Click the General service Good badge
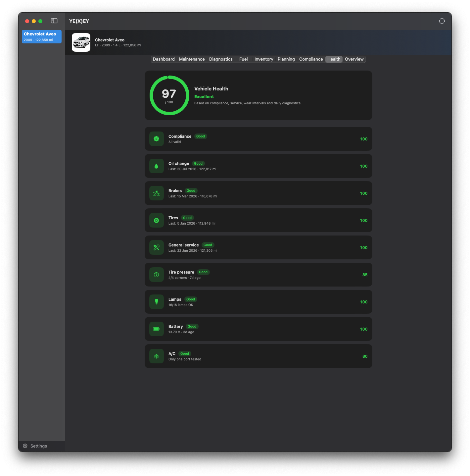Screen dimensions: 470x476 tap(208, 245)
